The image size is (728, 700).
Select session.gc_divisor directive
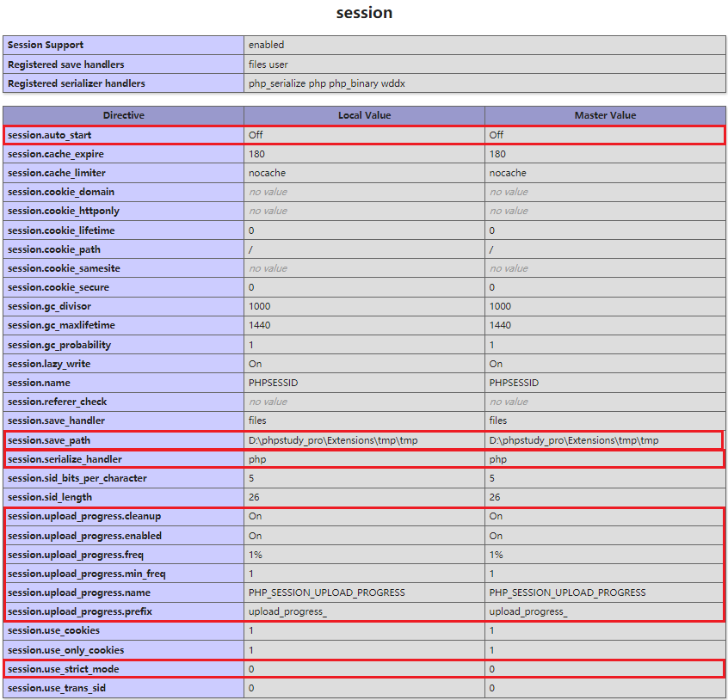(49, 307)
